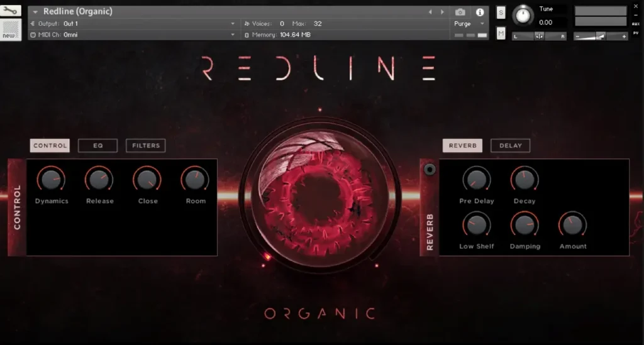
Task: Select the CONTROL tab
Action: click(50, 146)
